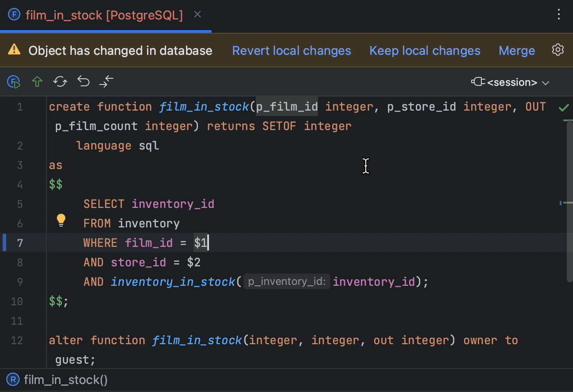This screenshot has height=392, width=573.
Task: Open notification settings gear icon
Action: click(558, 50)
